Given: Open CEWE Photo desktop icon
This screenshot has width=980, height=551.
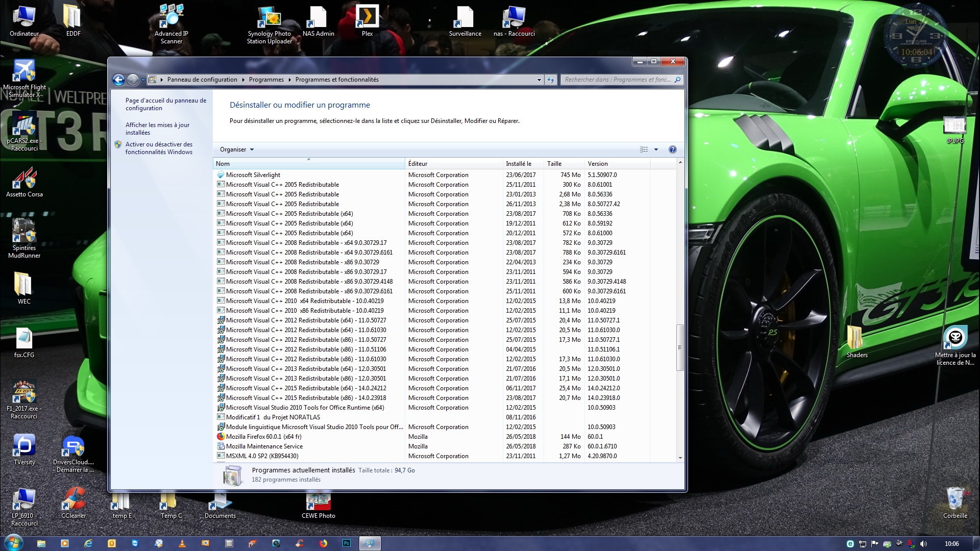Looking at the screenshot, I should [x=318, y=506].
